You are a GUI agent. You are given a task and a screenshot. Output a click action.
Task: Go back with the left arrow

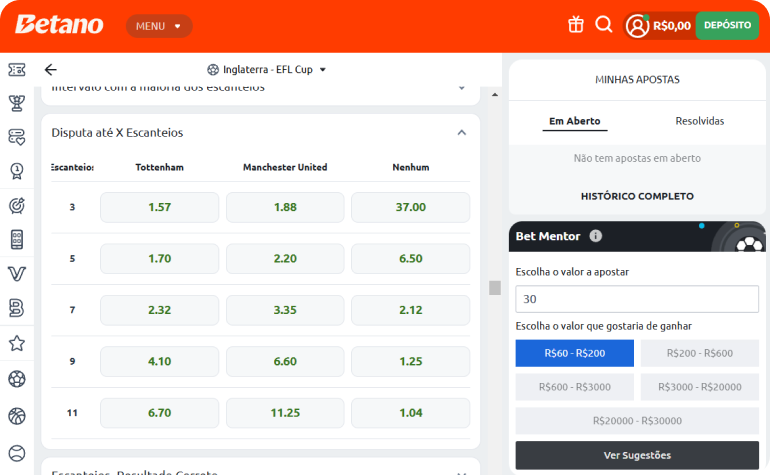click(x=51, y=70)
